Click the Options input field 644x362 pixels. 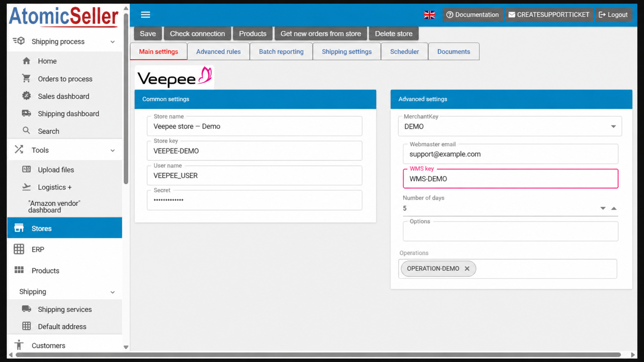click(510, 231)
